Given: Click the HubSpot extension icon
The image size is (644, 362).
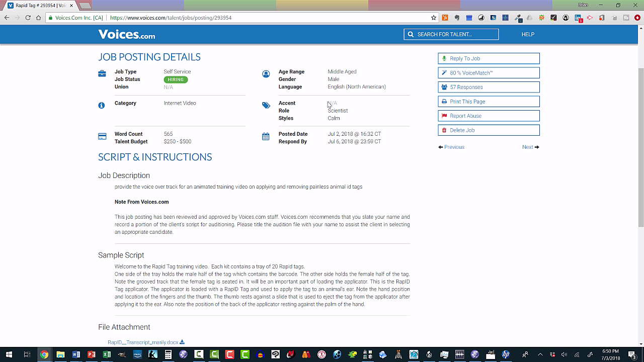Looking at the screenshot, I should point(445,18).
